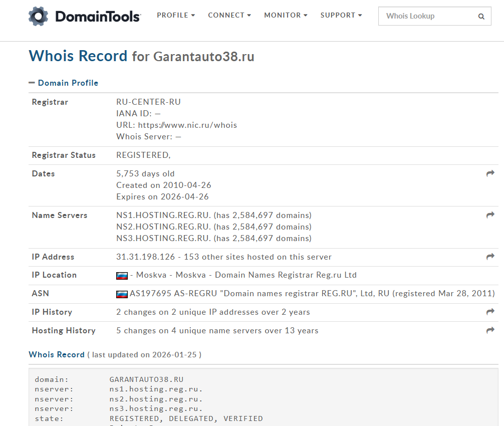Expand the Connect dropdown menu
Screen dimensions: 504x426
[x=229, y=15]
